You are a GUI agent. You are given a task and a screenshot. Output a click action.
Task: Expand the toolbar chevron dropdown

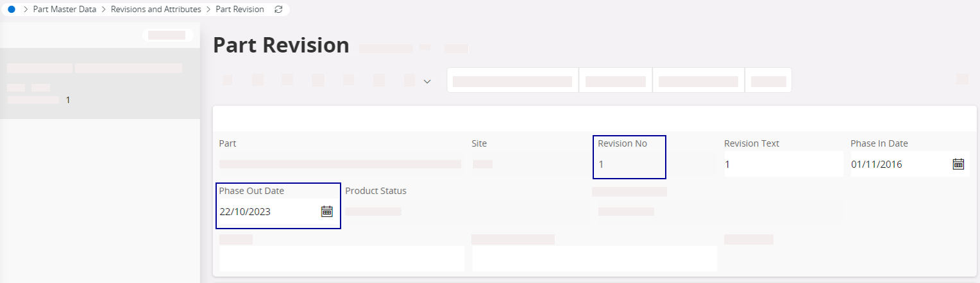pyautogui.click(x=427, y=81)
